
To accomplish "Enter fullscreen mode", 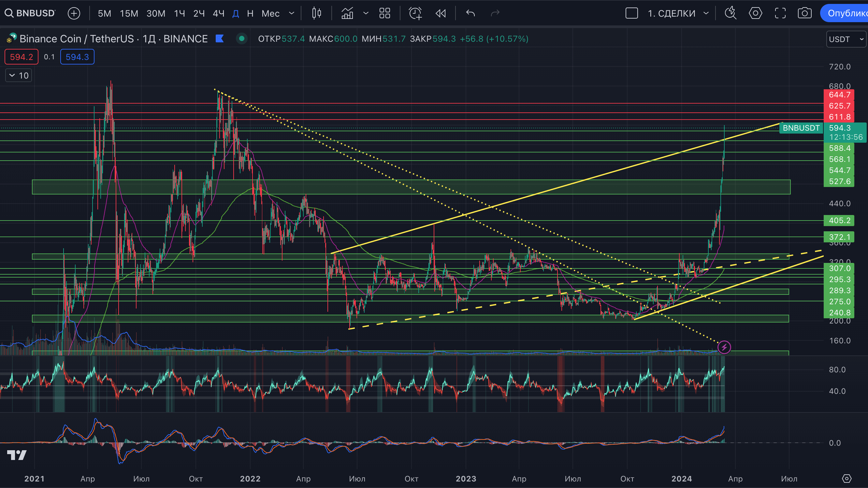I will tap(780, 13).
